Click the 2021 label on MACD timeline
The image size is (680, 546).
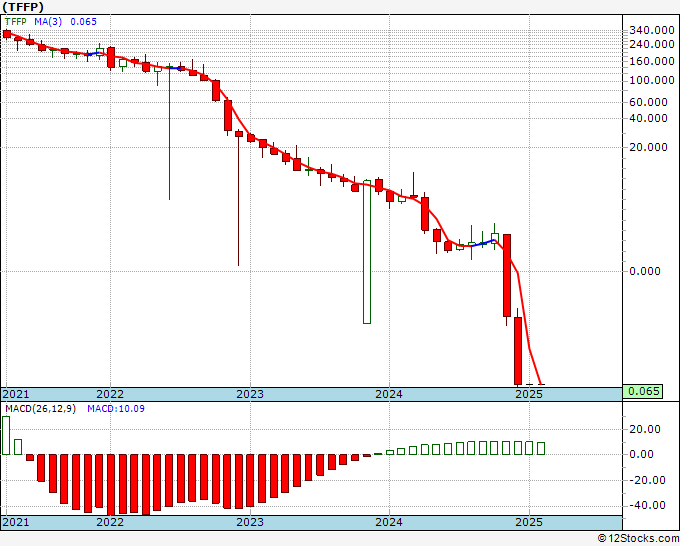pos(16,522)
